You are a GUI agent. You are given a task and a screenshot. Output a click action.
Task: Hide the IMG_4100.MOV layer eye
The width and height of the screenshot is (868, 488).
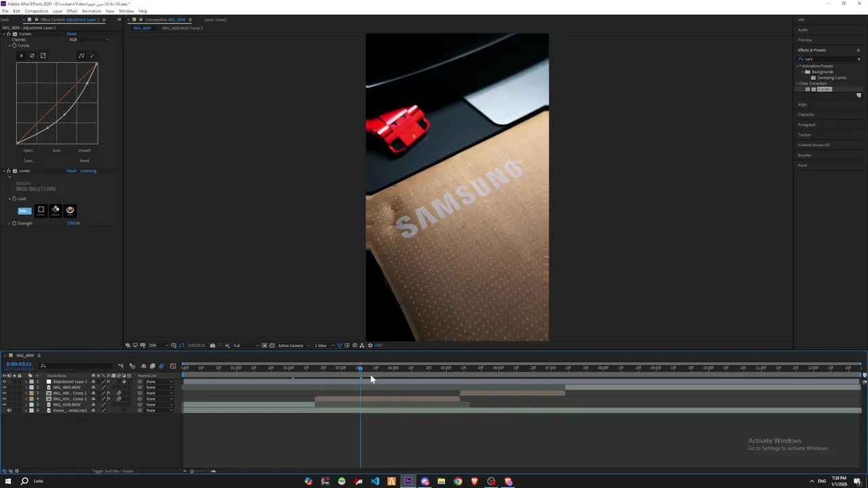point(4,405)
